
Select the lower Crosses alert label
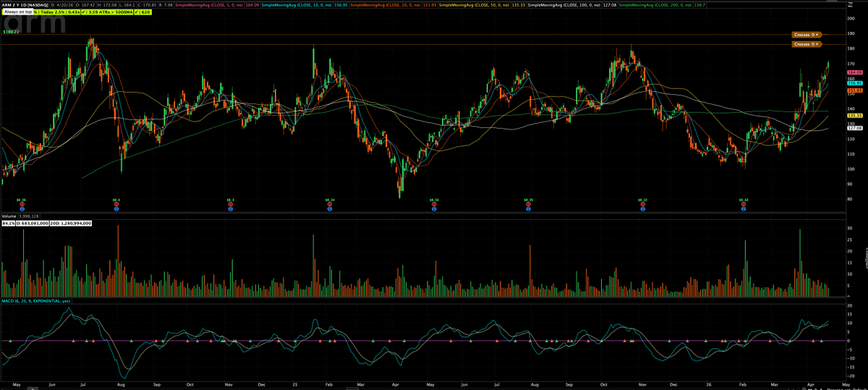click(x=802, y=45)
